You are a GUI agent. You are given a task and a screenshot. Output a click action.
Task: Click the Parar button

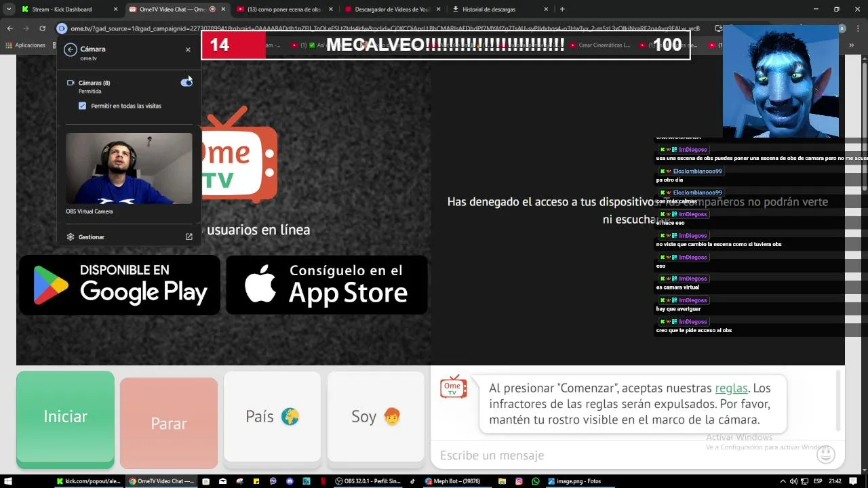(x=169, y=423)
